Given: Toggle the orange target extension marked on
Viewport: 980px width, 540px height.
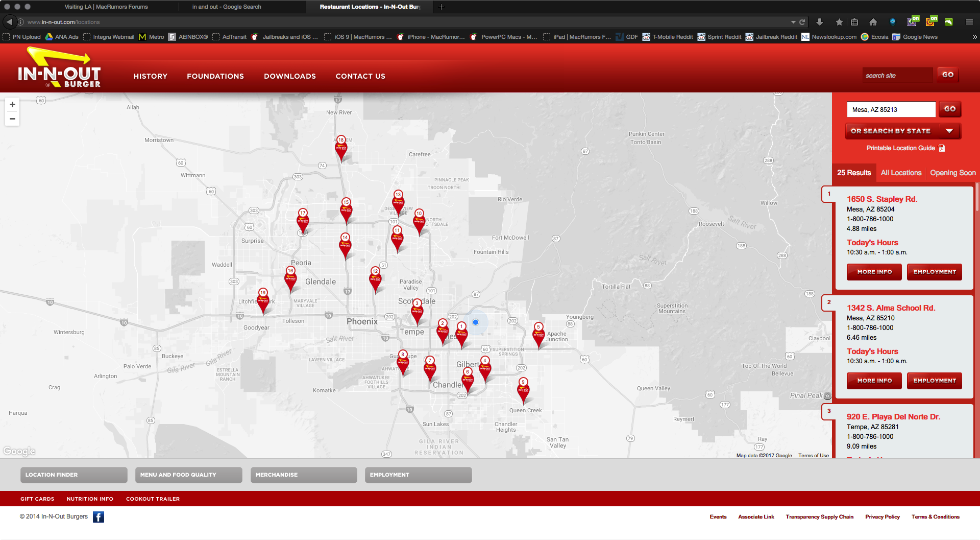Looking at the screenshot, I should pyautogui.click(x=931, y=21).
